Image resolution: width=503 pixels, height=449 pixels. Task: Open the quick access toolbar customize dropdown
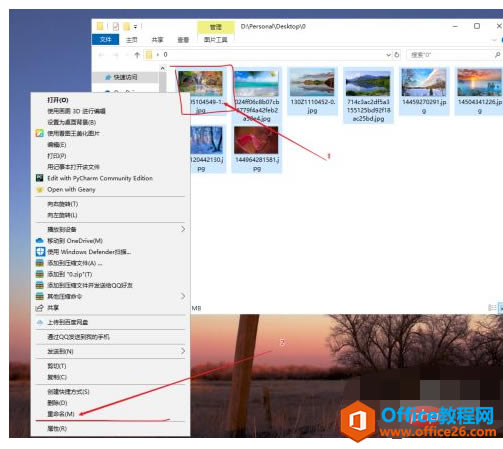135,26
